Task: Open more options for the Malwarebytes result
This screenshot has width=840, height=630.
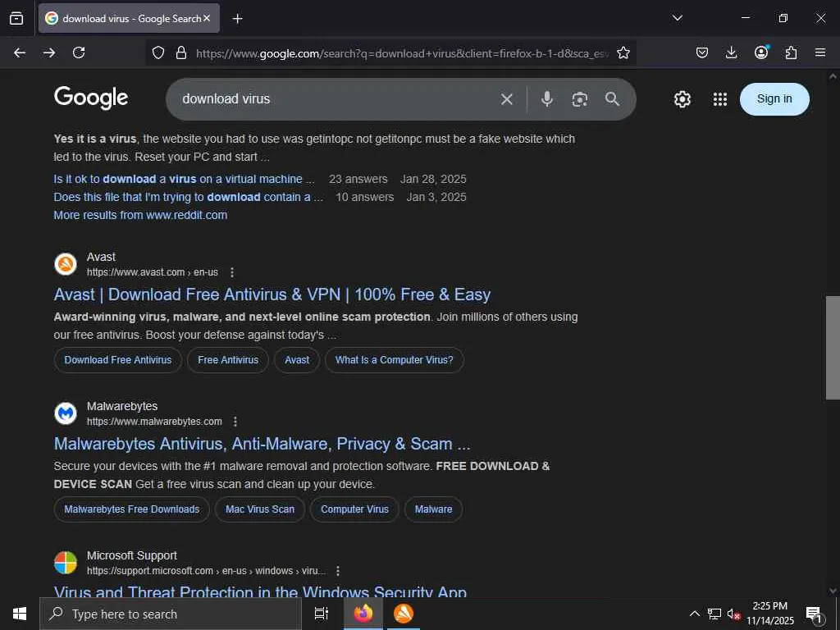Action: point(235,422)
